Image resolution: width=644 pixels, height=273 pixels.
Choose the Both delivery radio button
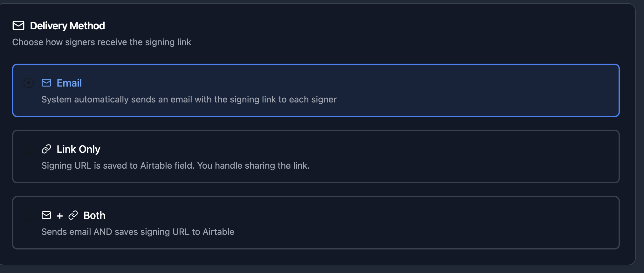point(29,215)
